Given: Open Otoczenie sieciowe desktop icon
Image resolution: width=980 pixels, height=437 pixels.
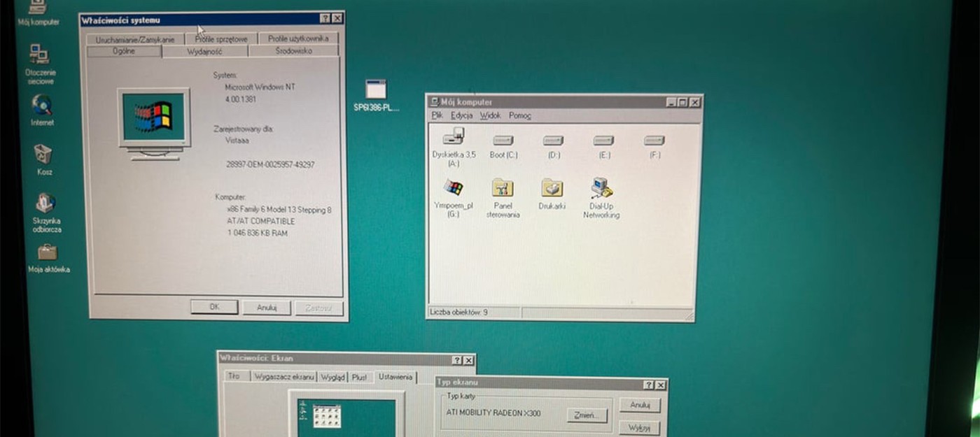Looking at the screenshot, I should click(40, 64).
